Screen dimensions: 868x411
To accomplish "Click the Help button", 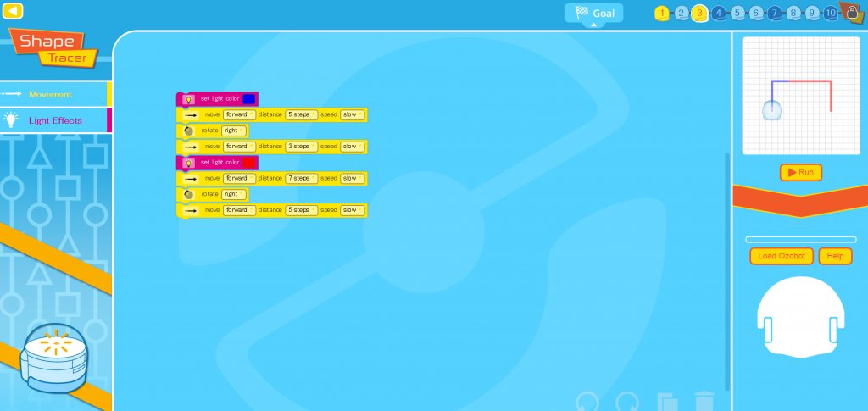I will click(x=835, y=256).
